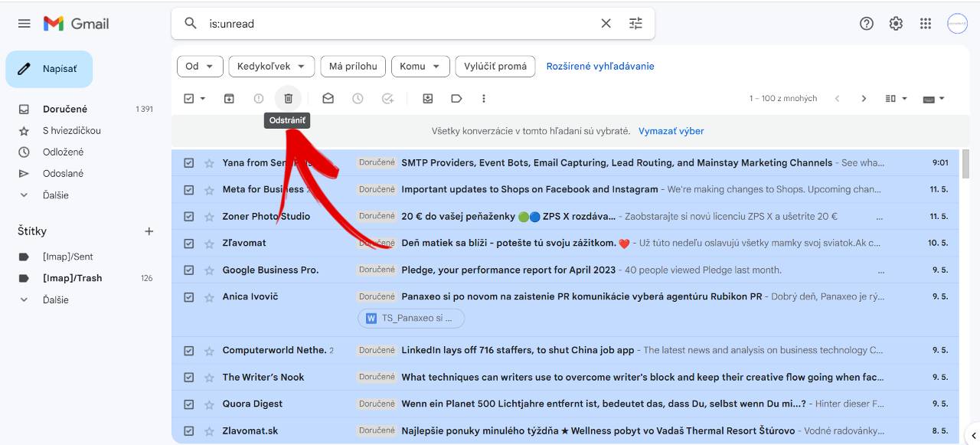Star the Anica Ivovič email
The image size is (980, 445).
[209, 297]
